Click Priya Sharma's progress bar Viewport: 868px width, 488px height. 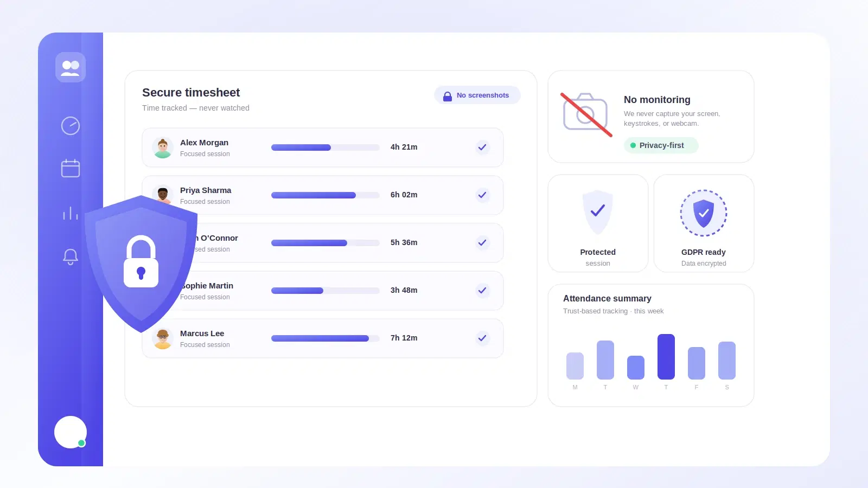pyautogui.click(x=325, y=195)
